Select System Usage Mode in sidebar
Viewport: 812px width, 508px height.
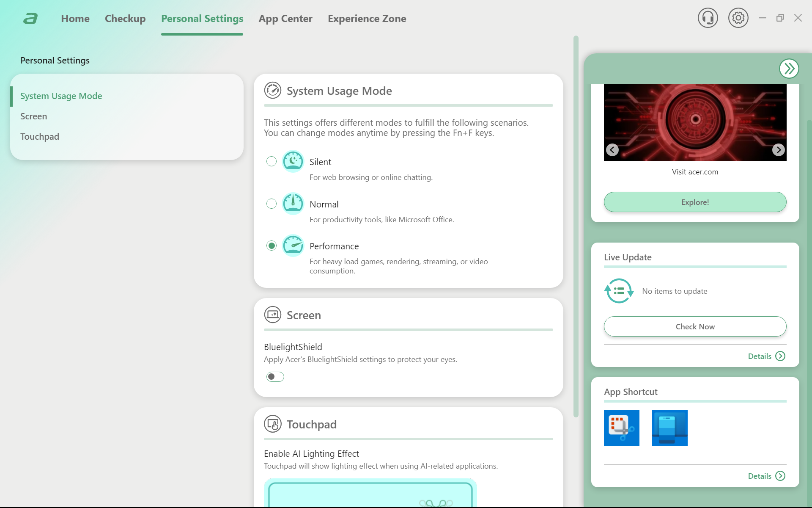click(x=61, y=96)
